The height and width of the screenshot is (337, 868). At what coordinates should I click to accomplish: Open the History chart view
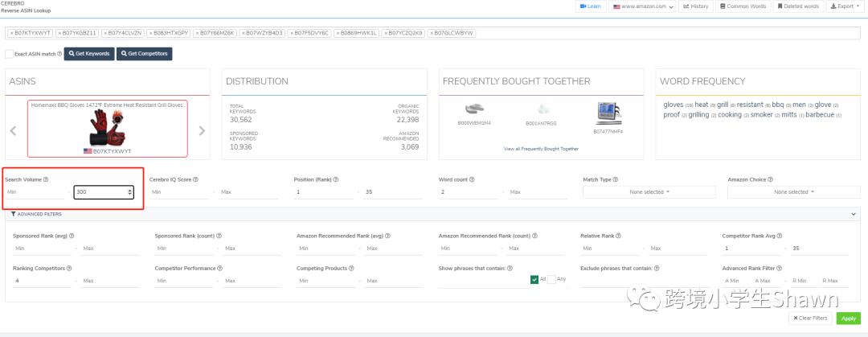pos(695,6)
